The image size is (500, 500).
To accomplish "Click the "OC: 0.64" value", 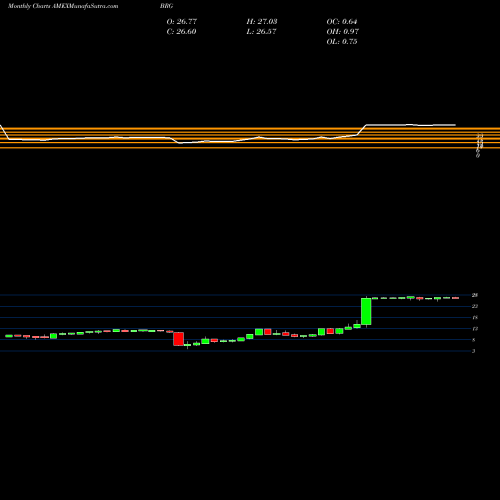I will pyautogui.click(x=342, y=21).
